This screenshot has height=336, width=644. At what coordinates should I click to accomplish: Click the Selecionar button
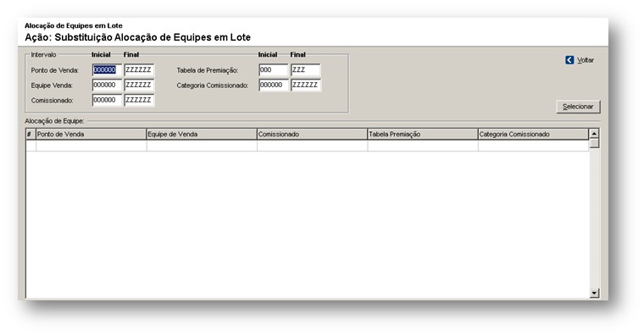click(578, 107)
